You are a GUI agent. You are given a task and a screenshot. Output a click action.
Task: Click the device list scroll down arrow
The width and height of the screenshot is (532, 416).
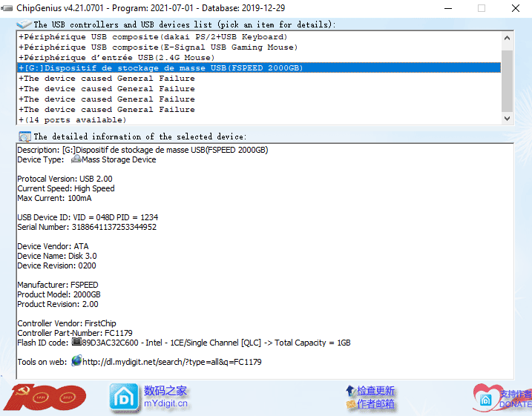tap(508, 119)
